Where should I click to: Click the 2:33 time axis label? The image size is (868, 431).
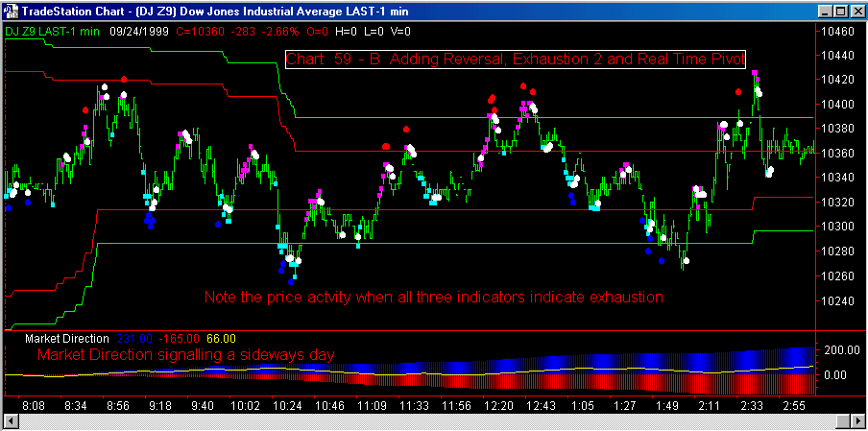pos(751,405)
